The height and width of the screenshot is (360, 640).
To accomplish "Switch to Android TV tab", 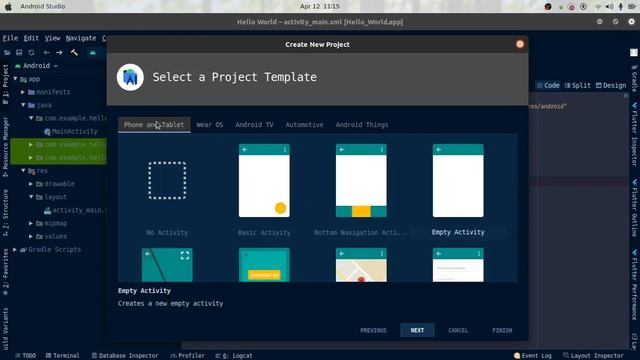I will [254, 124].
